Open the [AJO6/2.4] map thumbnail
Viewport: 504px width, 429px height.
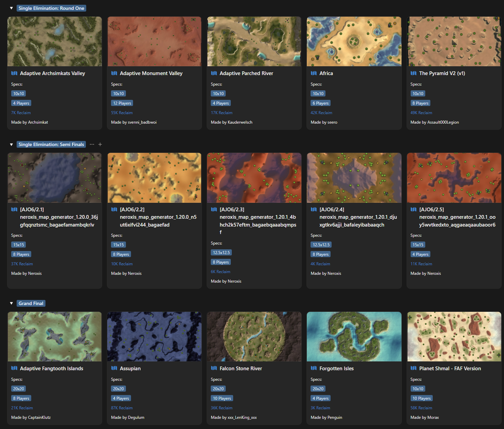[354, 178]
